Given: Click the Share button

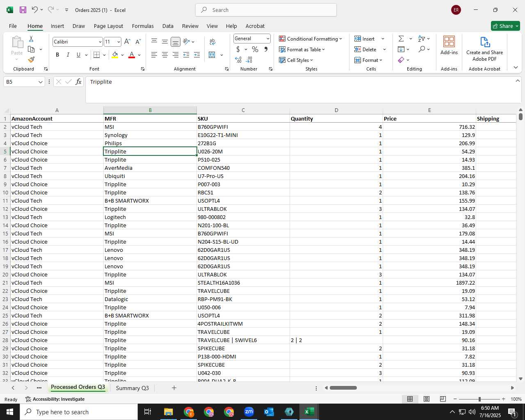Looking at the screenshot, I should pos(505,26).
